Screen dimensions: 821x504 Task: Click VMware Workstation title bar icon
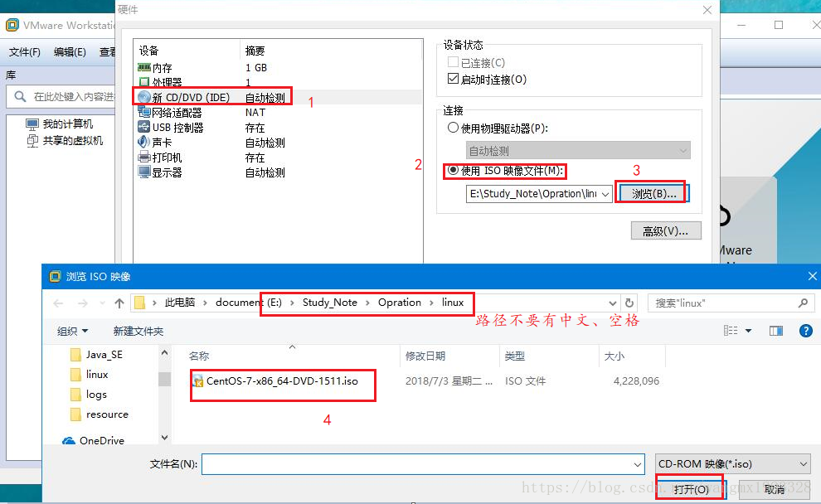click(12, 25)
